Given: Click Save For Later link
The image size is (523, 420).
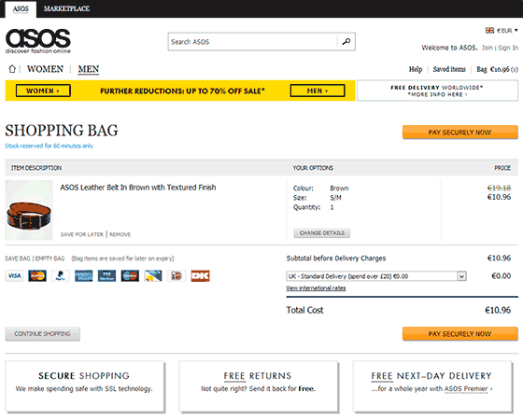Looking at the screenshot, I should click(x=82, y=234).
